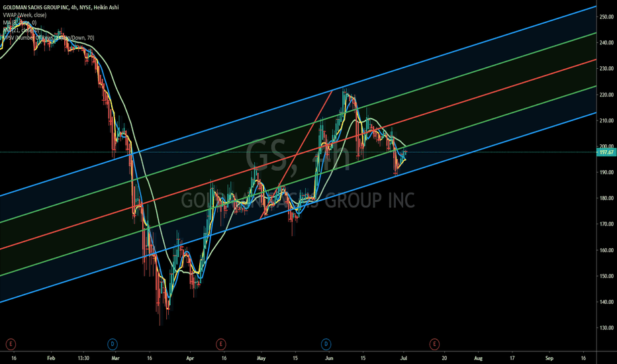Open the dividend marker just before March
Viewport: 617px width, 364px height.
click(x=113, y=344)
